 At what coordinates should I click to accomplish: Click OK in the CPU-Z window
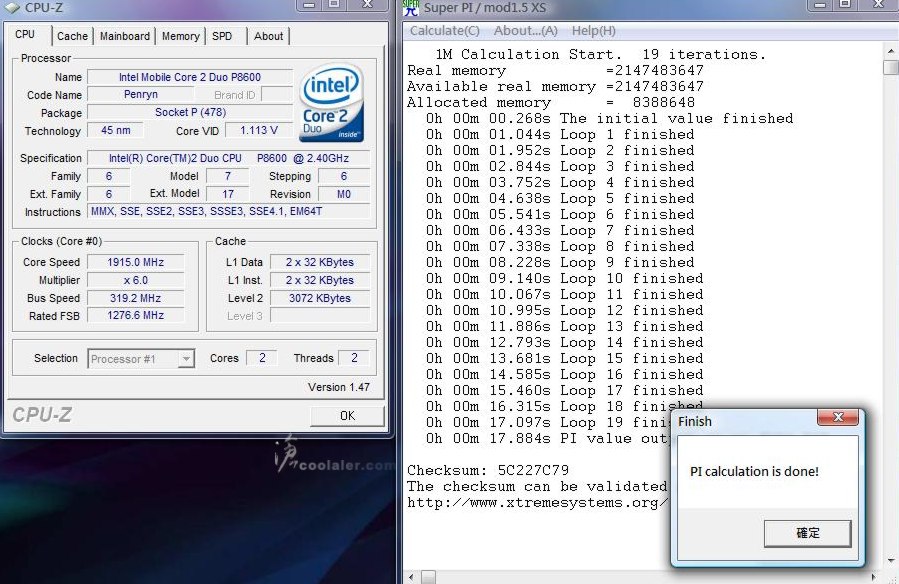(347, 416)
